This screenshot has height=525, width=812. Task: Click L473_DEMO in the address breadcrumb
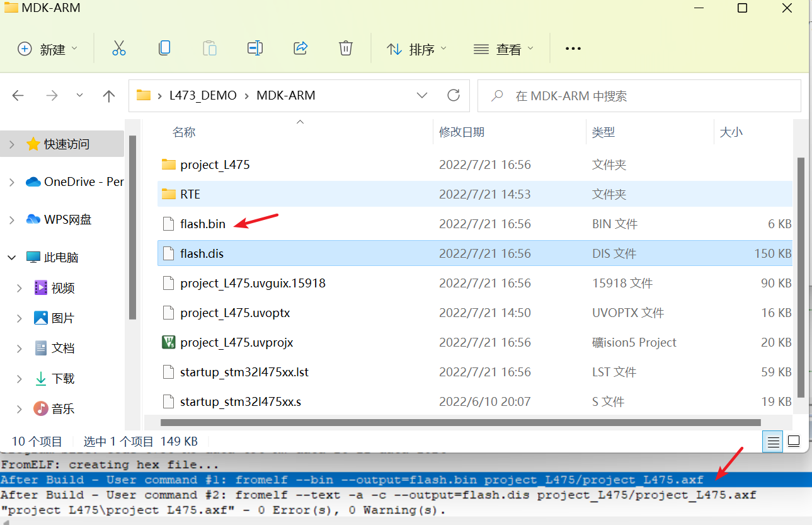coord(203,96)
